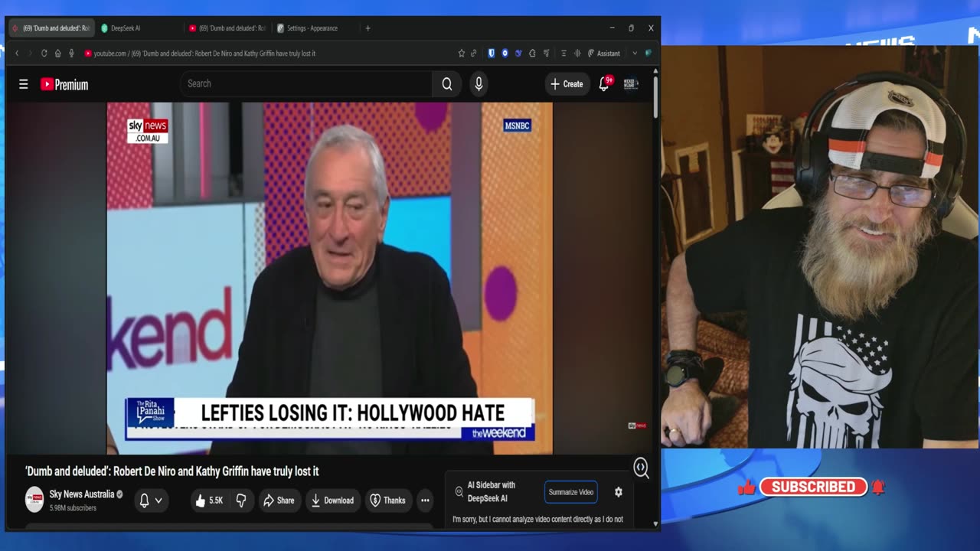Open DeepSeek AI sidebar settings gear
This screenshot has height=551, width=980.
point(619,492)
